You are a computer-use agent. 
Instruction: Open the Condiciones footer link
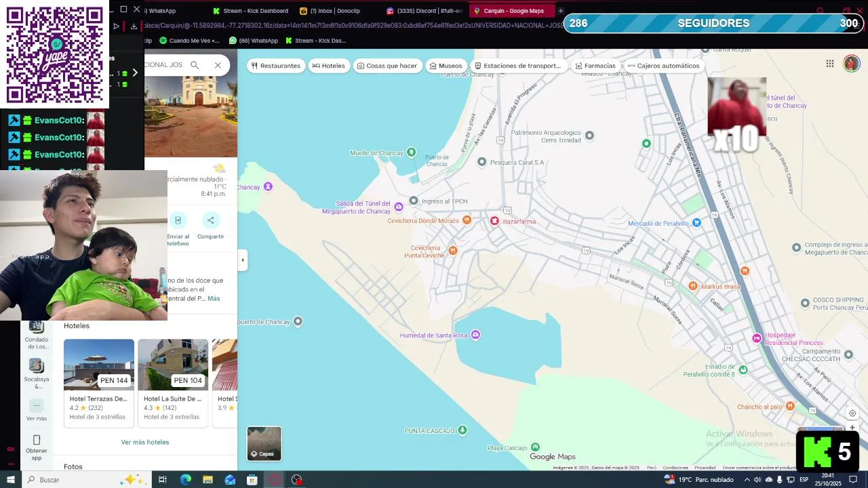(675, 468)
